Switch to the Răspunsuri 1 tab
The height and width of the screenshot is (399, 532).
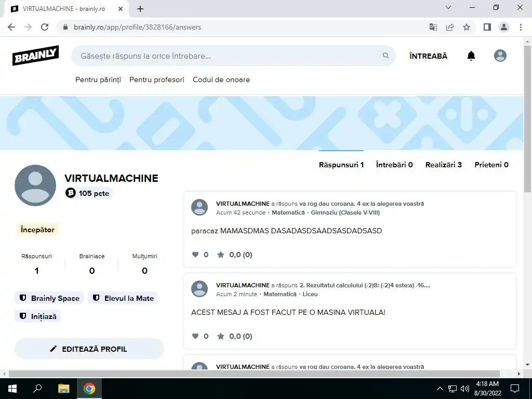tap(341, 165)
